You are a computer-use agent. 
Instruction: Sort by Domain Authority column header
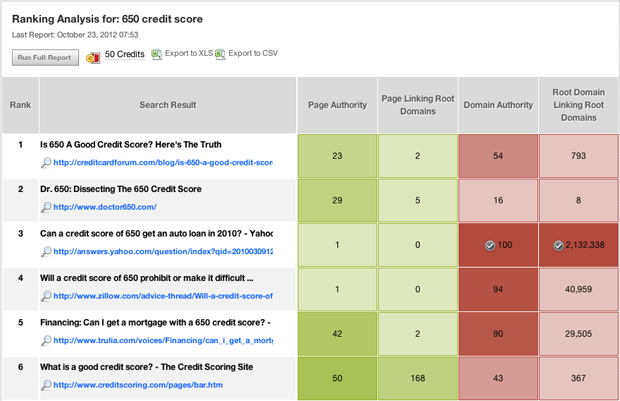[498, 105]
